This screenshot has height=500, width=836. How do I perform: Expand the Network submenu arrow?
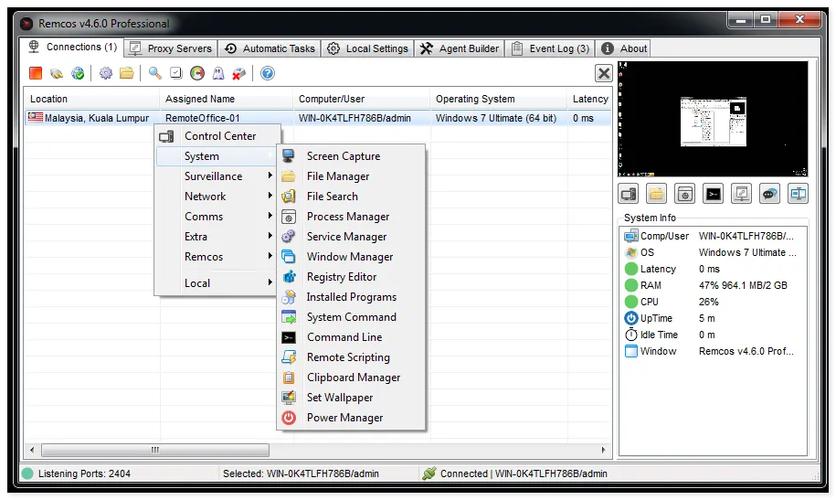point(270,196)
